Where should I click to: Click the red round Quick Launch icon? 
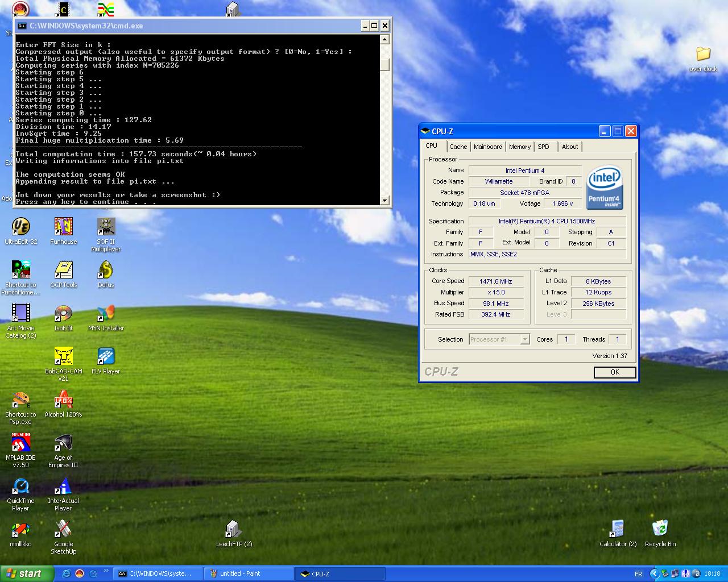point(80,573)
